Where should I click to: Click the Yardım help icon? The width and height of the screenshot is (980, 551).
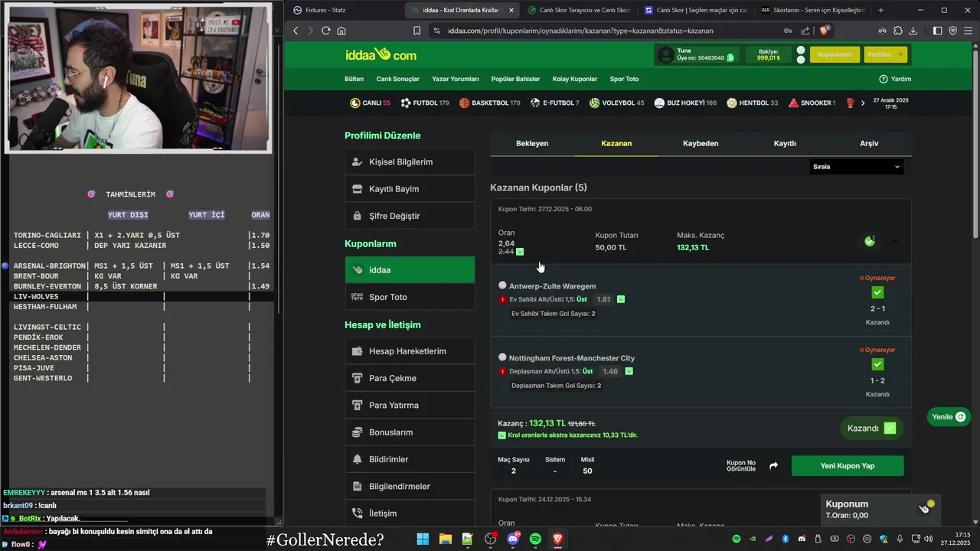pos(884,79)
